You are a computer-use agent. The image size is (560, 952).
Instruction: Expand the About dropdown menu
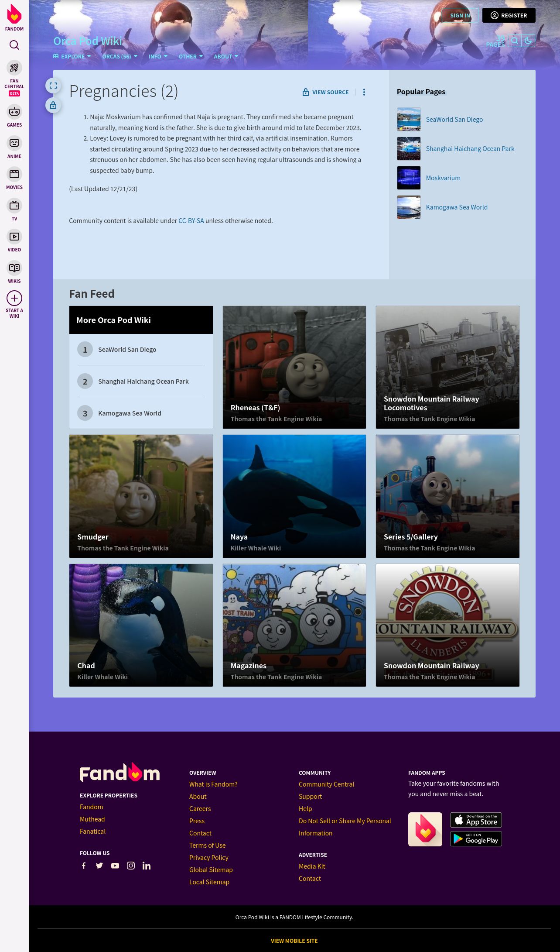pyautogui.click(x=226, y=56)
